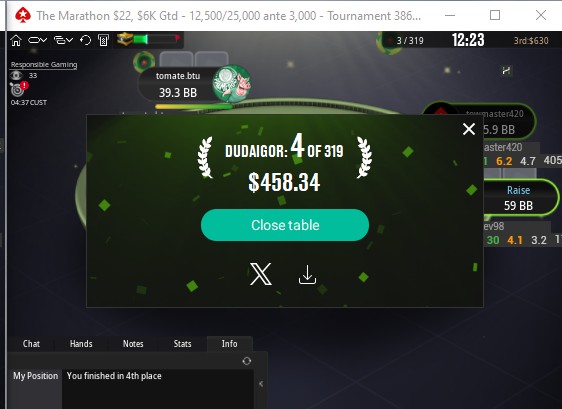562x409 pixels.
Task: Select the Stats tab
Action: tap(182, 343)
